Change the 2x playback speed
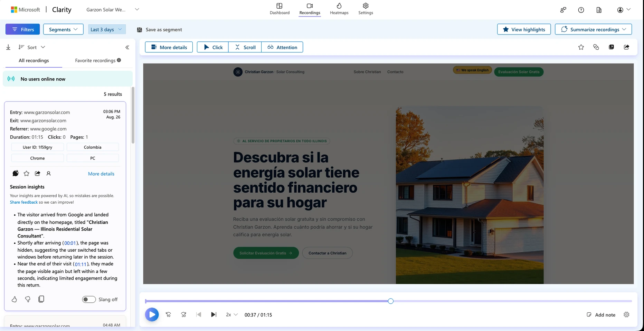Screen dimensions: 644x331 [x=232, y=315]
